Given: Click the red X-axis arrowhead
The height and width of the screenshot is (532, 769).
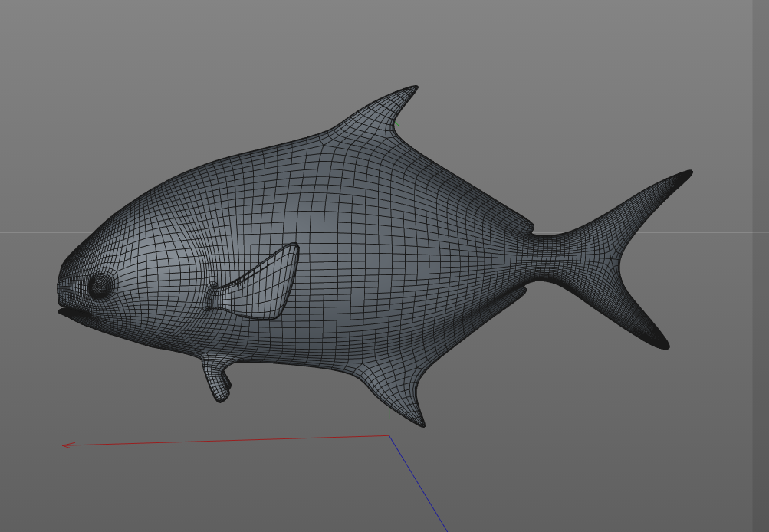Looking at the screenshot, I should [64, 445].
